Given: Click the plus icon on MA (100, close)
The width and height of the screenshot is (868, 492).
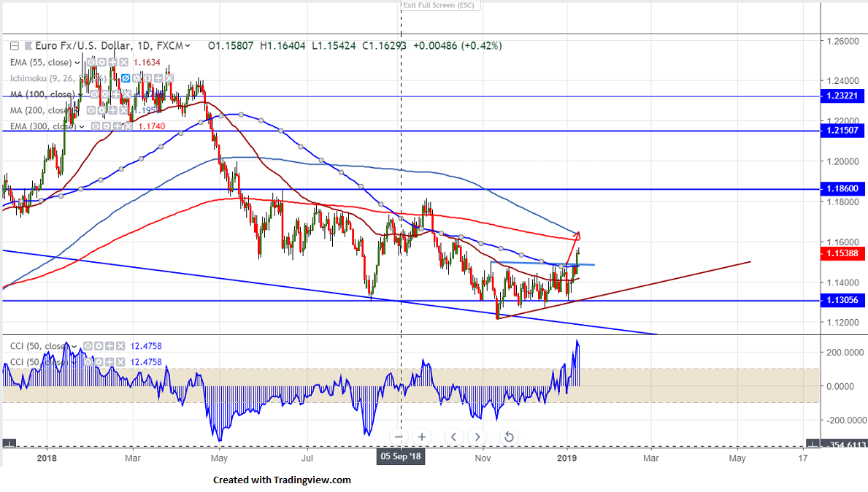Looking at the screenshot, I should 116,94.
